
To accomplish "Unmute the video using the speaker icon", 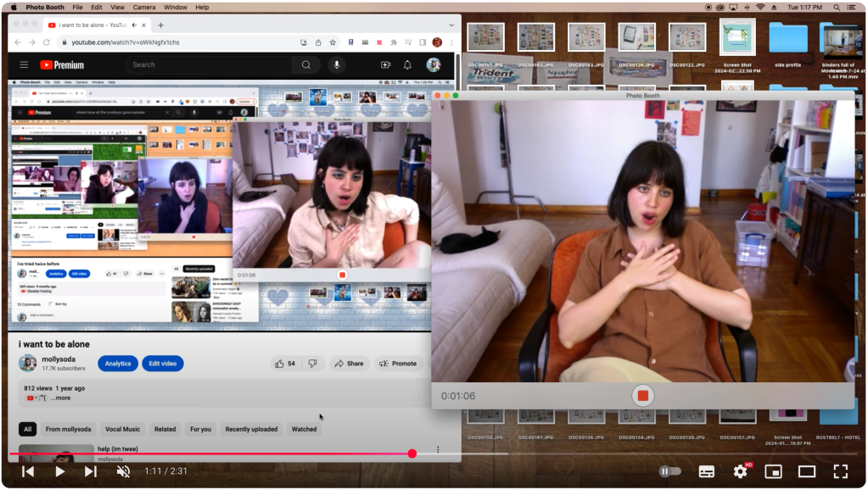I will 123,471.
